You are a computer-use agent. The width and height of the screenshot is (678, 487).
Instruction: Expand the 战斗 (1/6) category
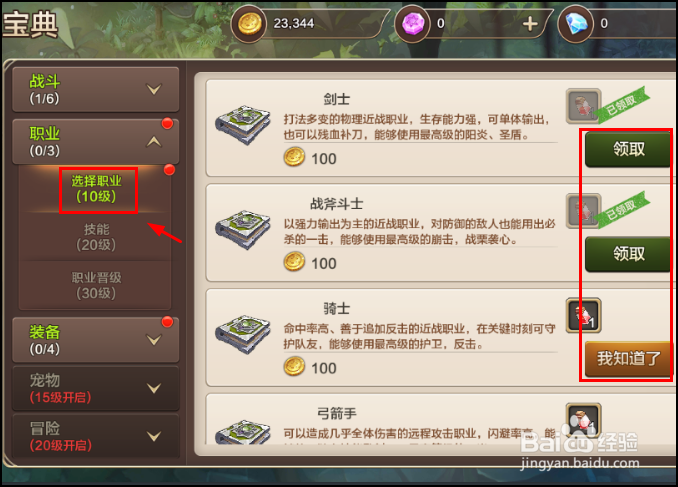click(x=96, y=90)
